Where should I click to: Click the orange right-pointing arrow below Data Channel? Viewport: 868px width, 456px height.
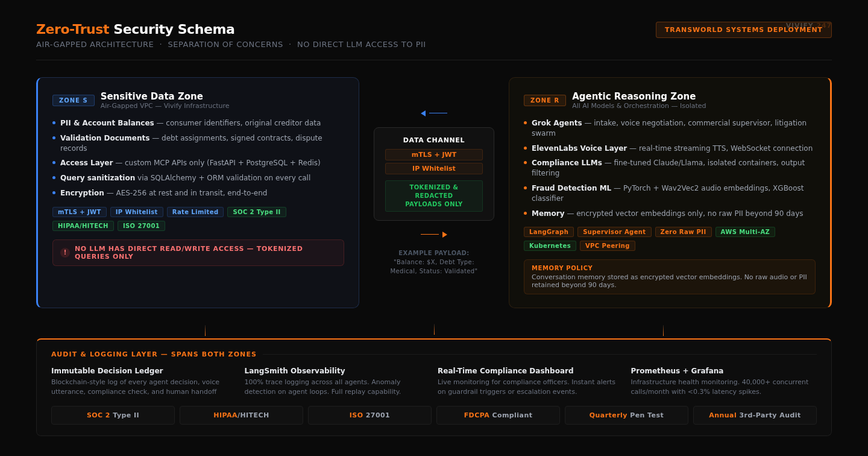coord(434,235)
